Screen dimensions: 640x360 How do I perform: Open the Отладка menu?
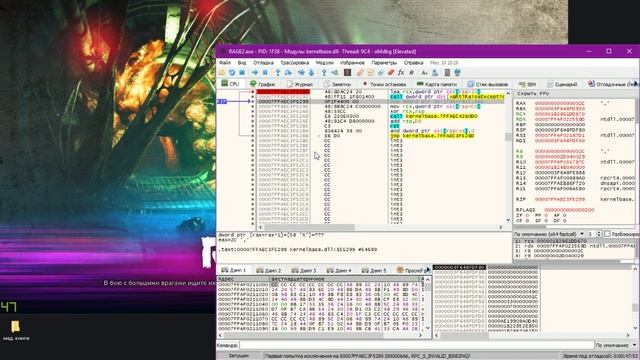coord(263,63)
